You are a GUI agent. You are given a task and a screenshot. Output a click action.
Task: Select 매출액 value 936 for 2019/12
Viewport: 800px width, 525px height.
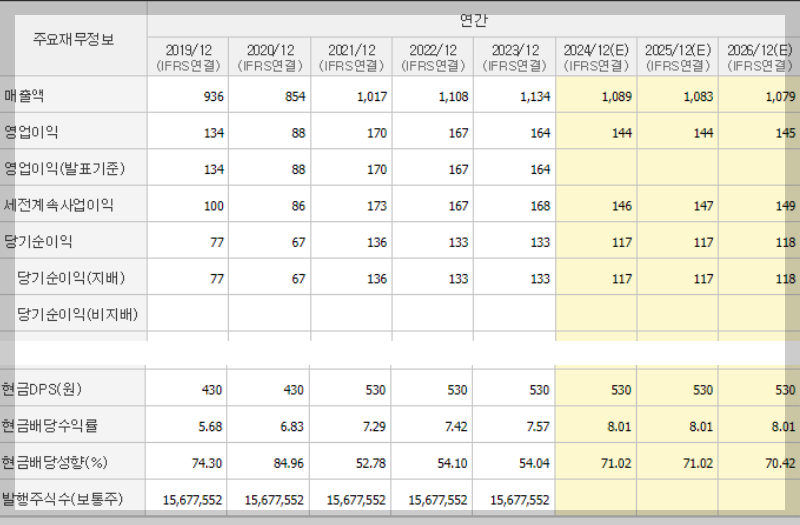coord(213,96)
